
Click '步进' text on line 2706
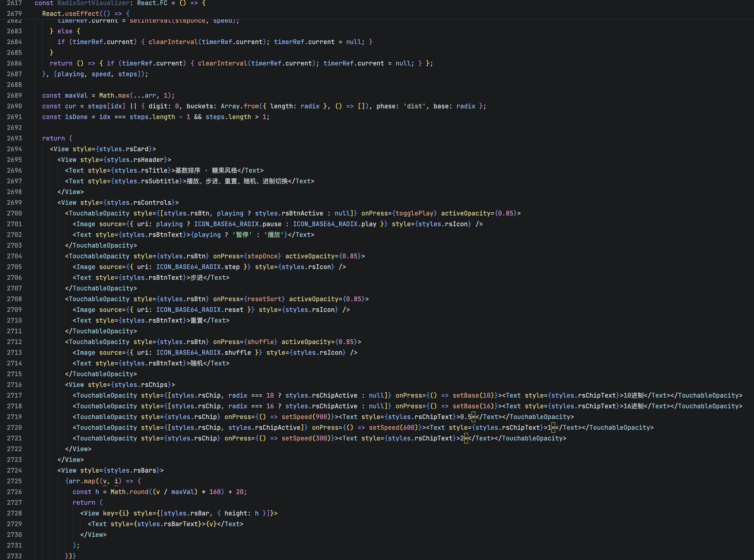[x=197, y=278]
